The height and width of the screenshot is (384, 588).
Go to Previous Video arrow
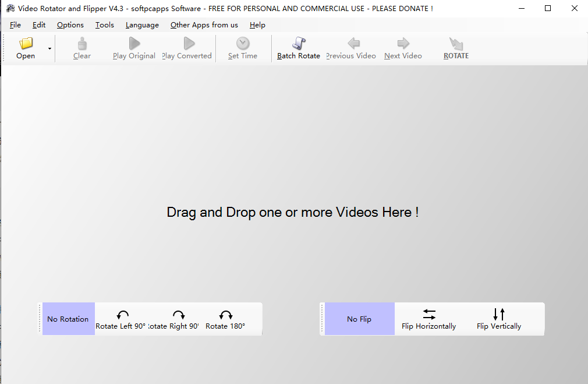coord(353,43)
